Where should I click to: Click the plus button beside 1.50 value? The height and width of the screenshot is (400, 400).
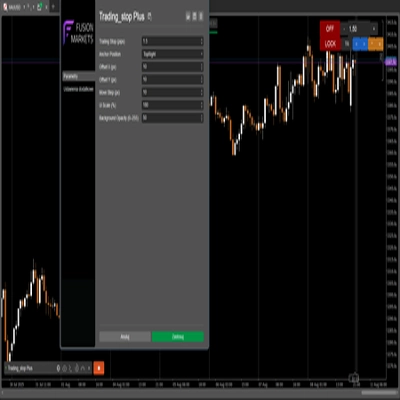[x=374, y=29]
